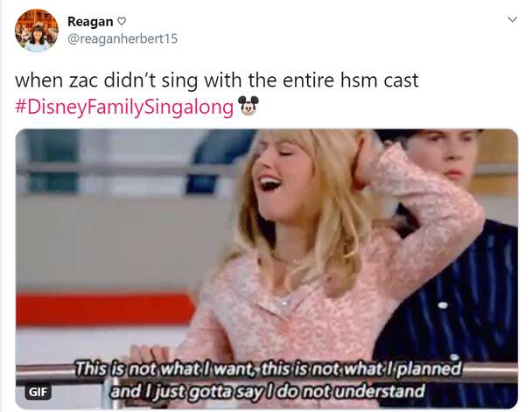Click the word 'cast' ending the tweet text
532x412 pixels.
tap(401, 80)
